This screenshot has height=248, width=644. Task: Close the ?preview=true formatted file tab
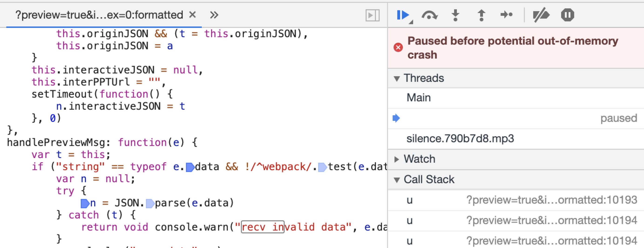click(x=192, y=15)
